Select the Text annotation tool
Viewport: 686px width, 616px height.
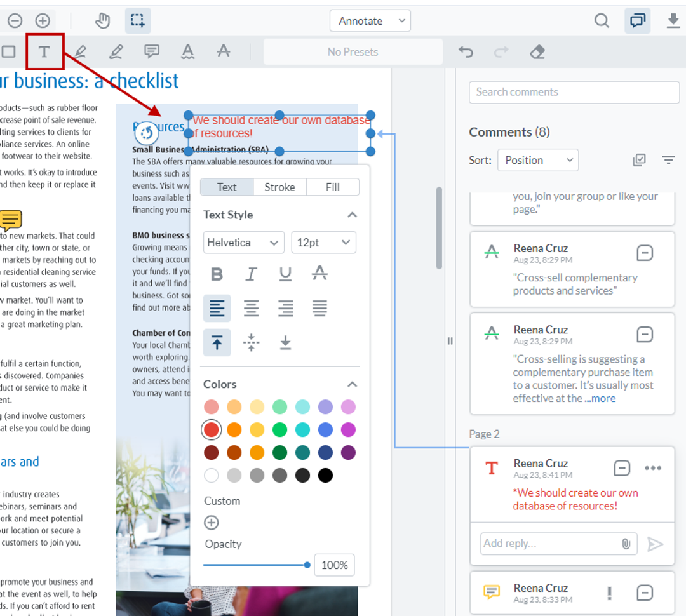point(44,51)
